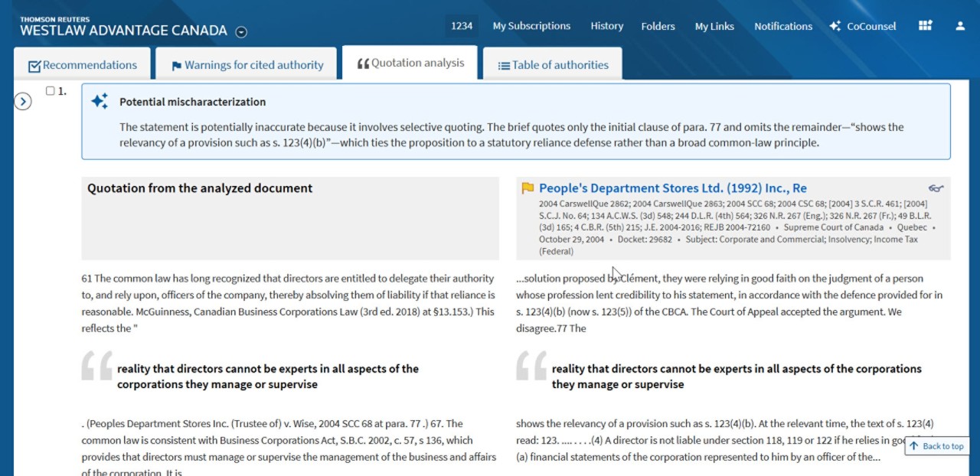Click the Back to top button
The image size is (980, 476).
pos(936,446)
